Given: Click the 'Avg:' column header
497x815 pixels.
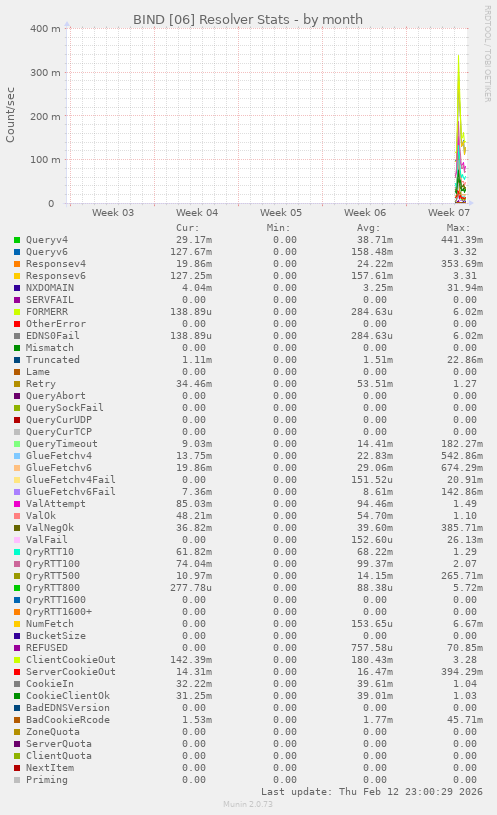Looking at the screenshot, I should click(x=369, y=228).
